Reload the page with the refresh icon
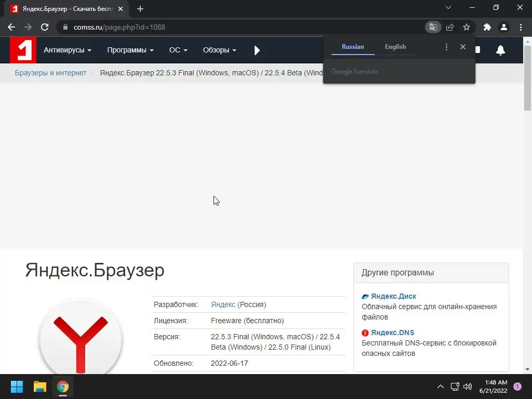The width and height of the screenshot is (532, 399). 45,27
